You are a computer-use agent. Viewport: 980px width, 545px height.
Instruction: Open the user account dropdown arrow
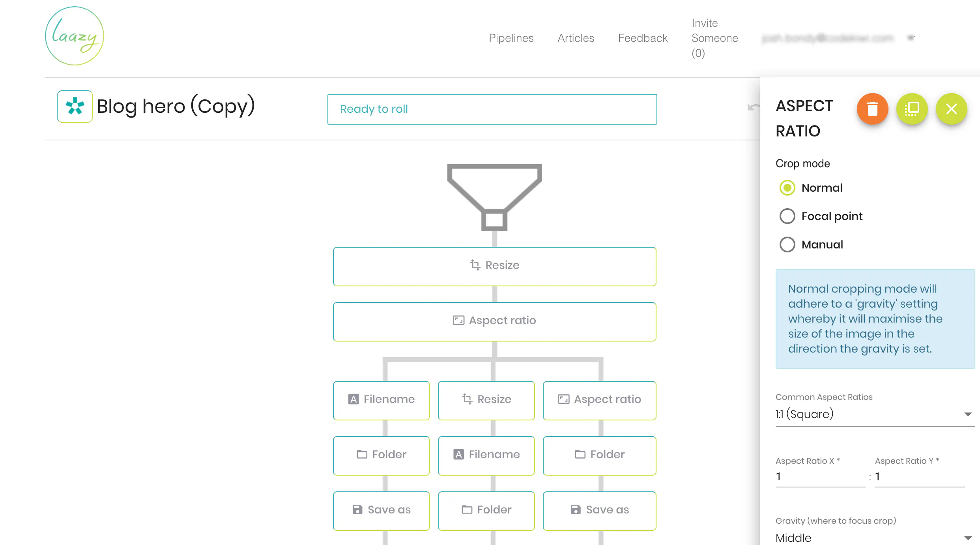(911, 38)
